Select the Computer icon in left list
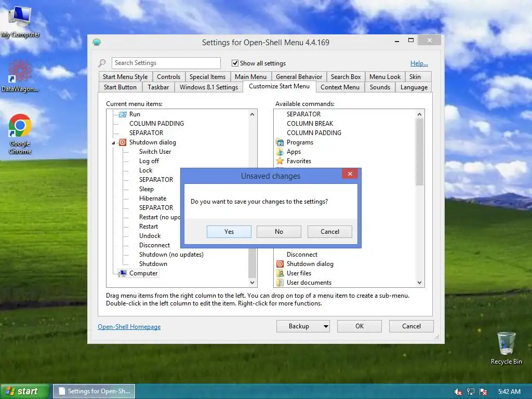 pos(123,273)
